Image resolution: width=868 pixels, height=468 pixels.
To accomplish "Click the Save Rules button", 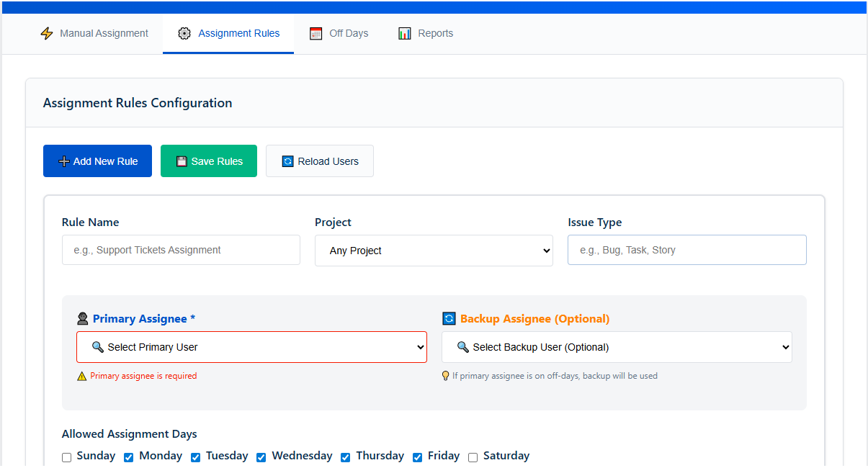I will (209, 161).
